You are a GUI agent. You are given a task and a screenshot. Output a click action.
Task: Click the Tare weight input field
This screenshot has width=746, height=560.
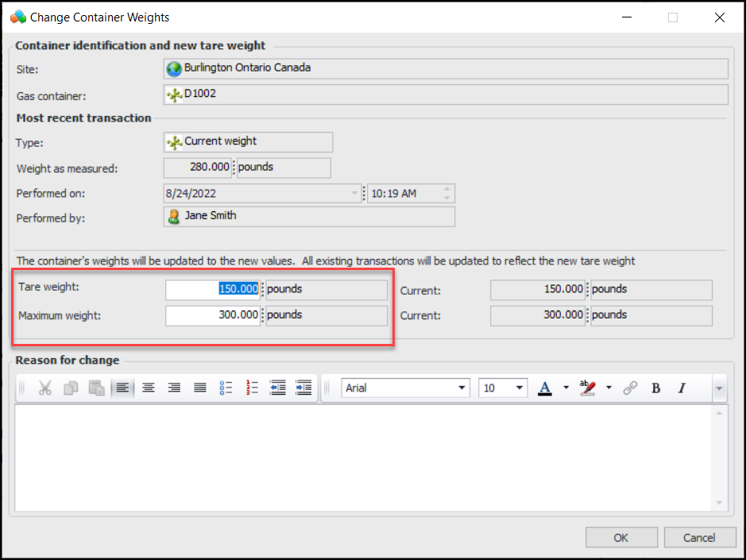tap(213, 289)
